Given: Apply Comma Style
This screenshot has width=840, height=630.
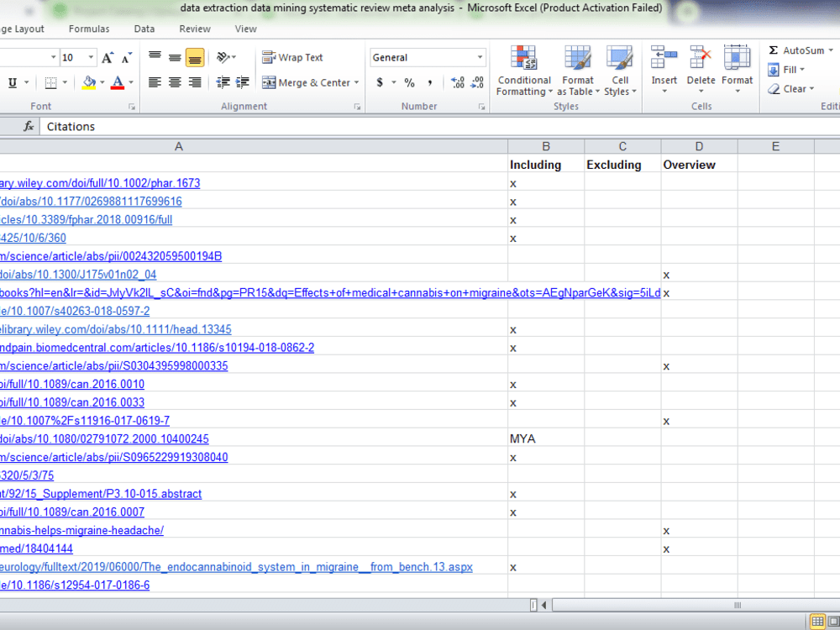Looking at the screenshot, I should tap(429, 82).
